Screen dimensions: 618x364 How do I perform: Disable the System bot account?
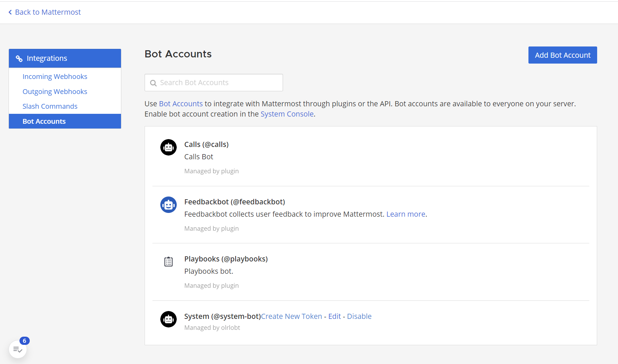pyautogui.click(x=359, y=316)
